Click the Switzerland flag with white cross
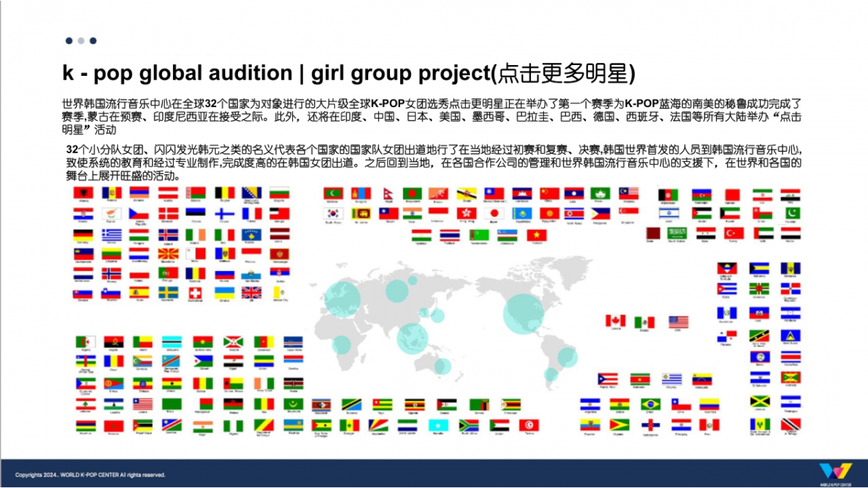The image size is (868, 488). pos(195,293)
